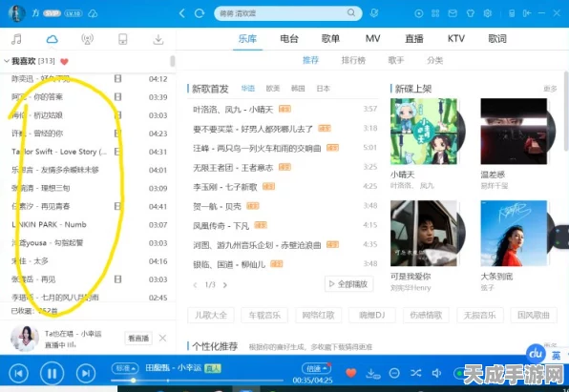Open the download manager sidebar icon

click(158, 39)
